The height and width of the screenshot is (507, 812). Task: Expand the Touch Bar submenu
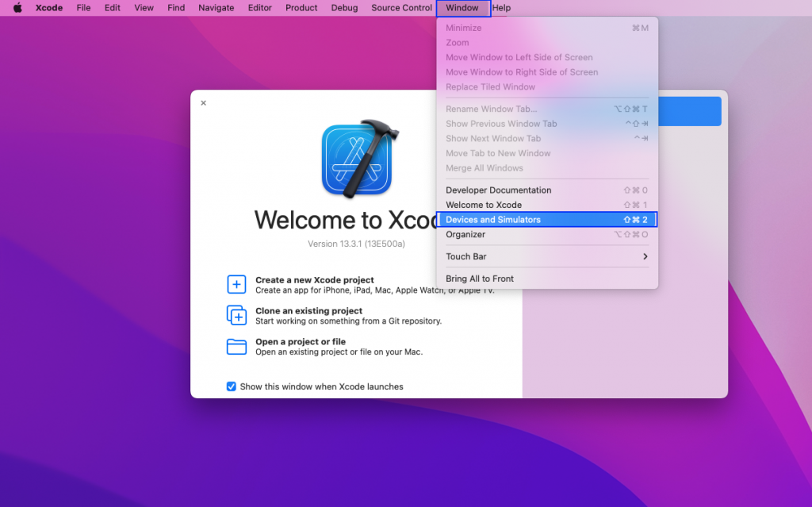pyautogui.click(x=546, y=256)
